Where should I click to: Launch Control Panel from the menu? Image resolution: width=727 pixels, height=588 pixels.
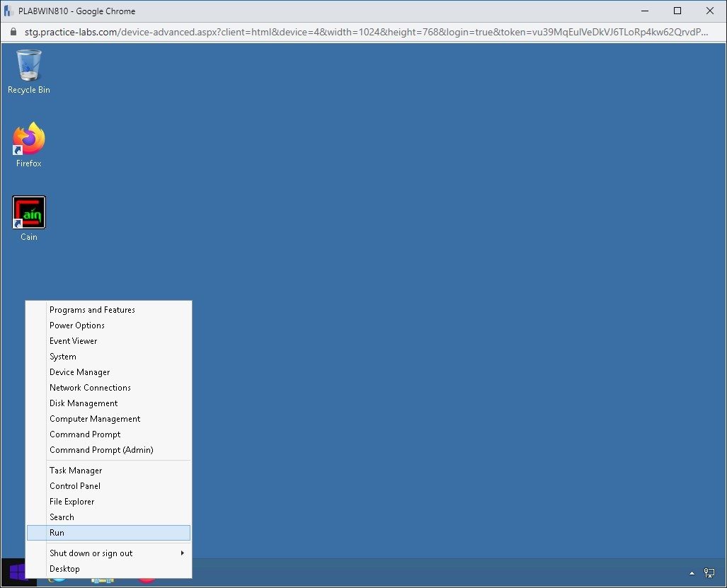click(x=74, y=485)
